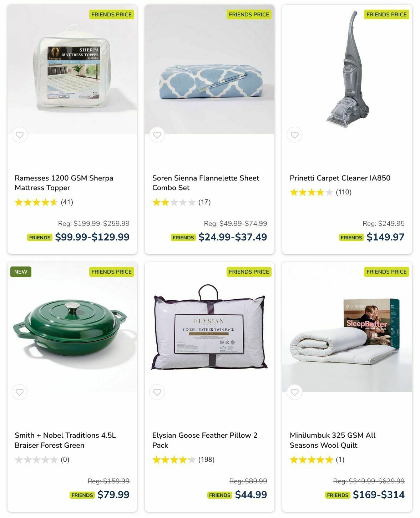
Task: Open Soren Sienna Flannelette Sheet Combo Set
Action: tap(206, 183)
